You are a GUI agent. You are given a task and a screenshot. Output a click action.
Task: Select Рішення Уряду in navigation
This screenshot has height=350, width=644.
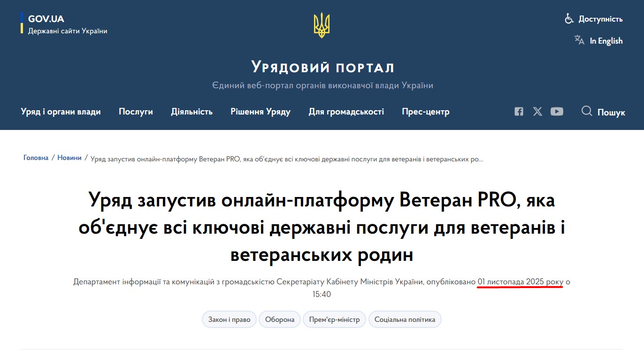click(261, 112)
